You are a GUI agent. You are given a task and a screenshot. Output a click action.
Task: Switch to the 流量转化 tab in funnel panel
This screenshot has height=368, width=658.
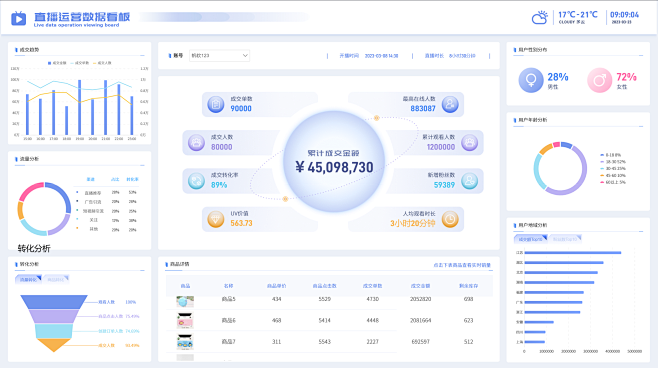tap(28, 279)
